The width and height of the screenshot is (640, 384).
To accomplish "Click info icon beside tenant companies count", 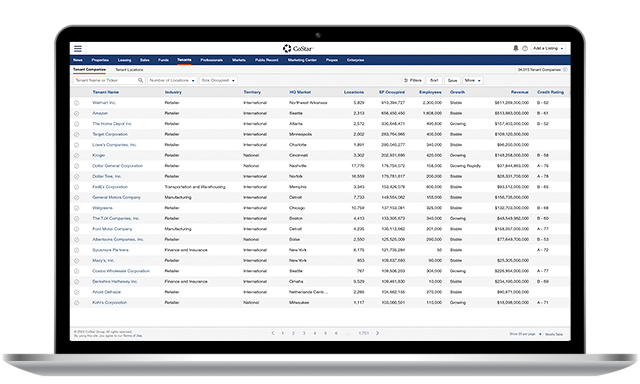I will 565,70.
